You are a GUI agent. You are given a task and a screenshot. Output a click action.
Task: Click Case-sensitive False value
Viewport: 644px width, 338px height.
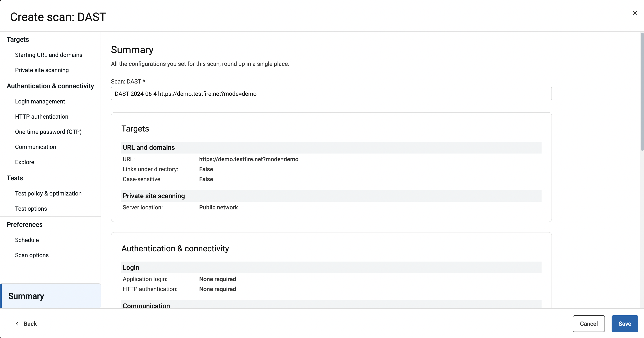coord(206,179)
